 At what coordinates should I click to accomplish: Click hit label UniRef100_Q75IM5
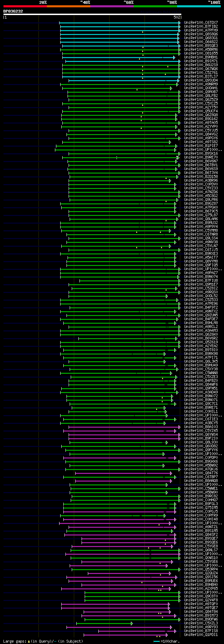point(201,507)
